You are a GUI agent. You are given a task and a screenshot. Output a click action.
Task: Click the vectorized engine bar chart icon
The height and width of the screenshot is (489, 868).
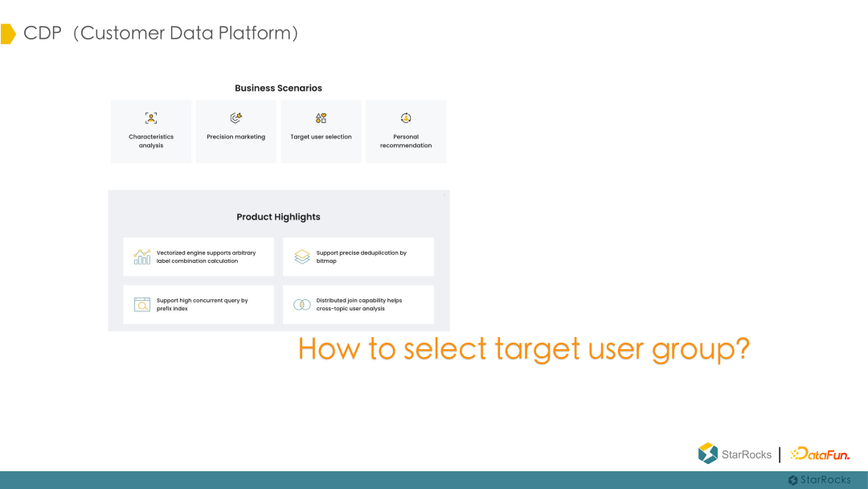[141, 257]
